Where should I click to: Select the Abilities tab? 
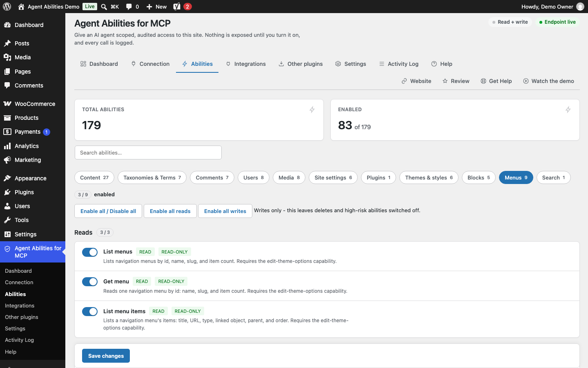[x=197, y=64]
